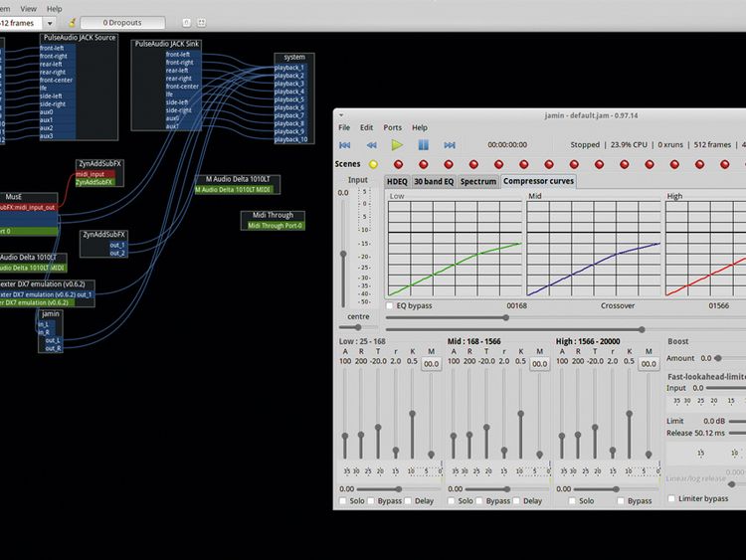Start playback with the green play icon

click(397, 144)
